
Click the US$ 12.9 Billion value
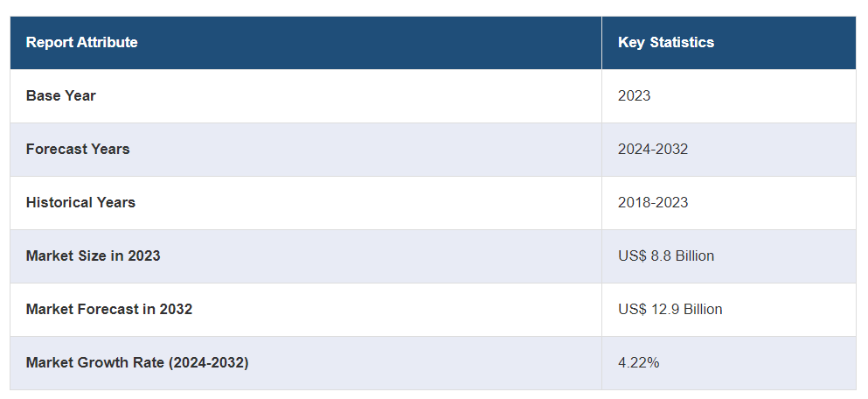670,309
